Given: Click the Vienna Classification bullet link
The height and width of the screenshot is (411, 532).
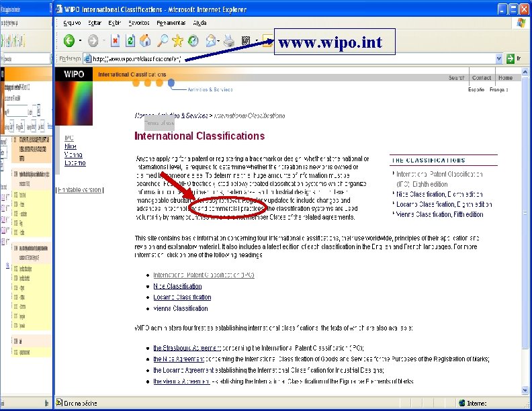Looking at the screenshot, I should [181, 309].
